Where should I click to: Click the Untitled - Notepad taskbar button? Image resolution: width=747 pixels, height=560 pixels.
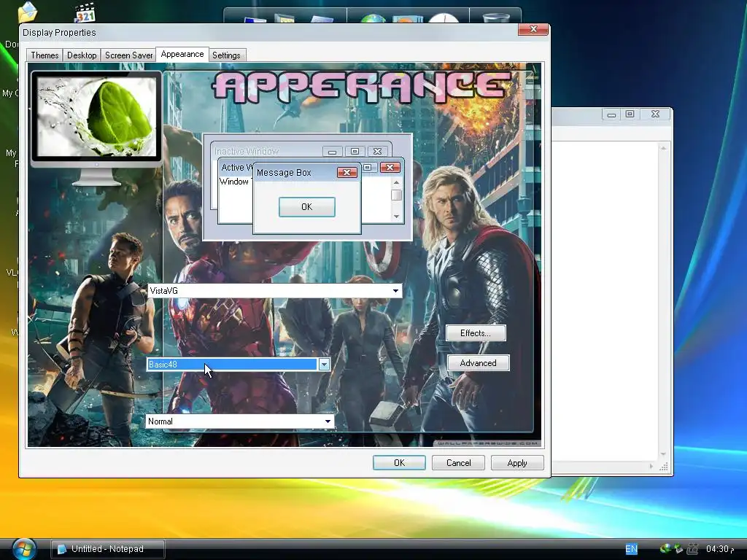pos(108,549)
